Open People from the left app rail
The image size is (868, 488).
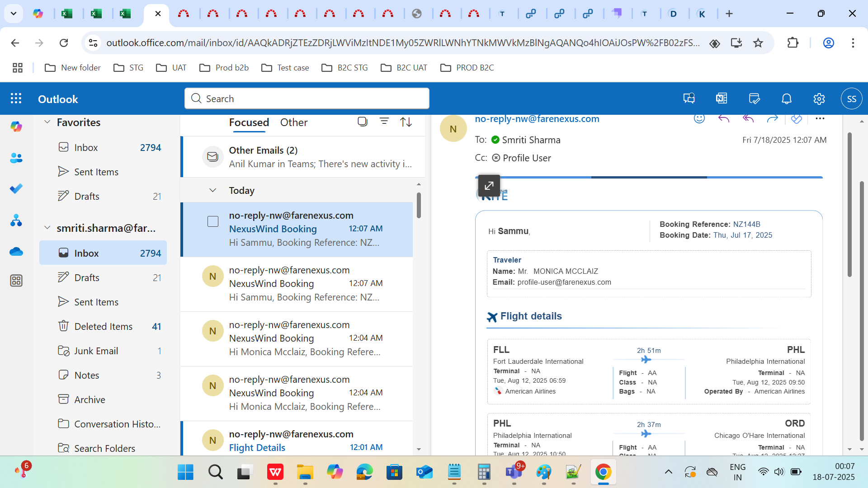pyautogui.click(x=16, y=158)
